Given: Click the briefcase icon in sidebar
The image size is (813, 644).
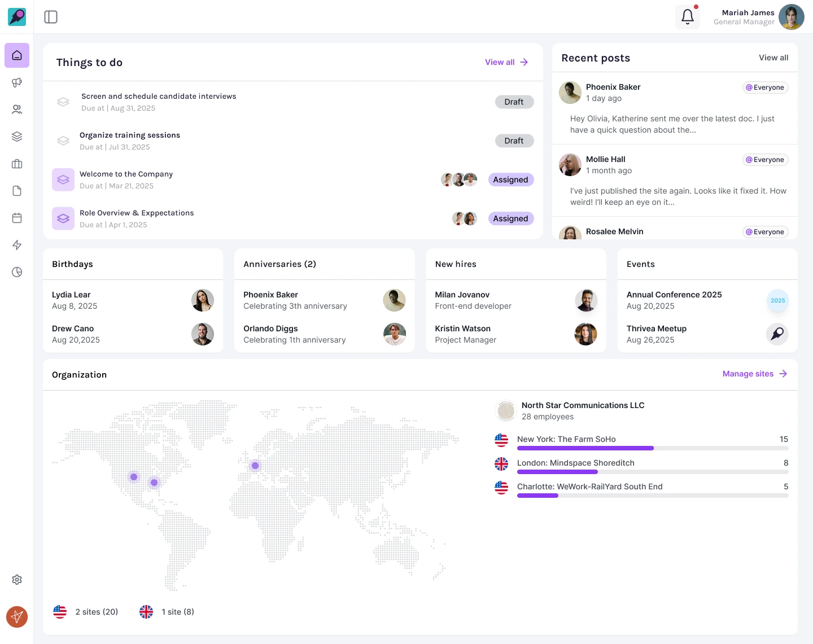Looking at the screenshot, I should pos(17,164).
